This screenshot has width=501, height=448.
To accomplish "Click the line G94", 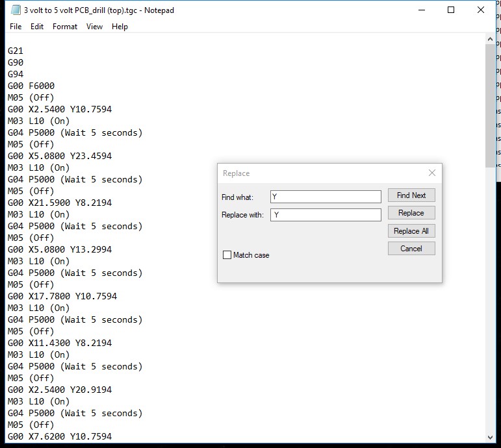I will [x=16, y=74].
